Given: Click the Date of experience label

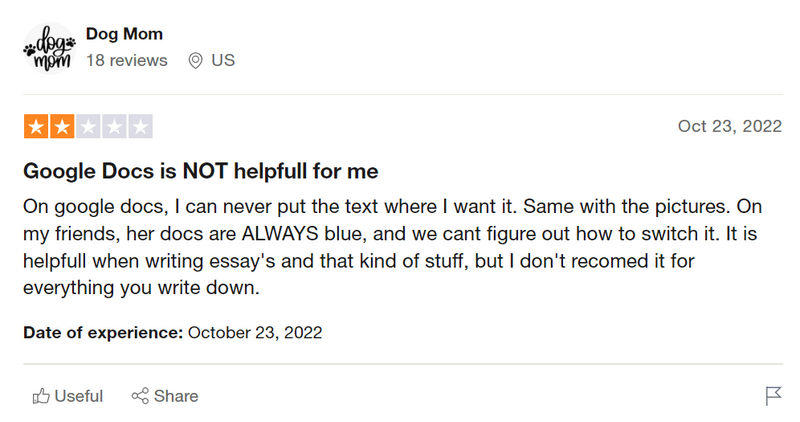Looking at the screenshot, I should 103,333.
